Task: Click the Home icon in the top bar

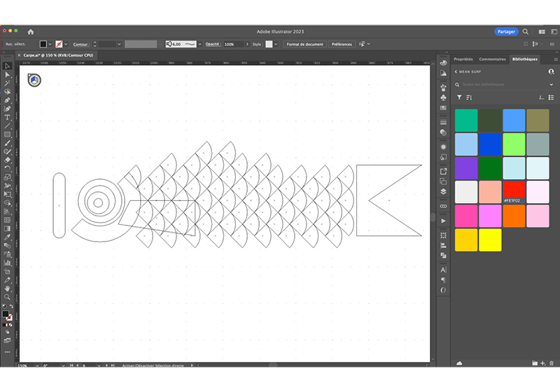Action: pyautogui.click(x=30, y=32)
